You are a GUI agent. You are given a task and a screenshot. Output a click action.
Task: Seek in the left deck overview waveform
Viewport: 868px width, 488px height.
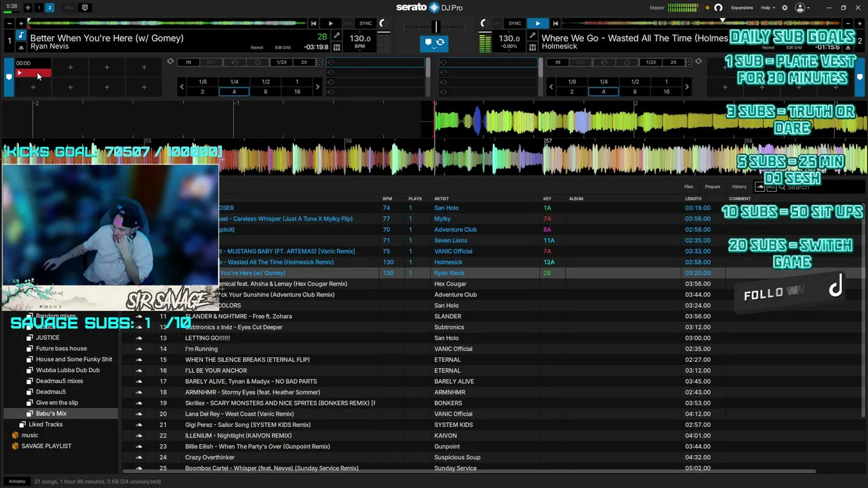pos(166,24)
